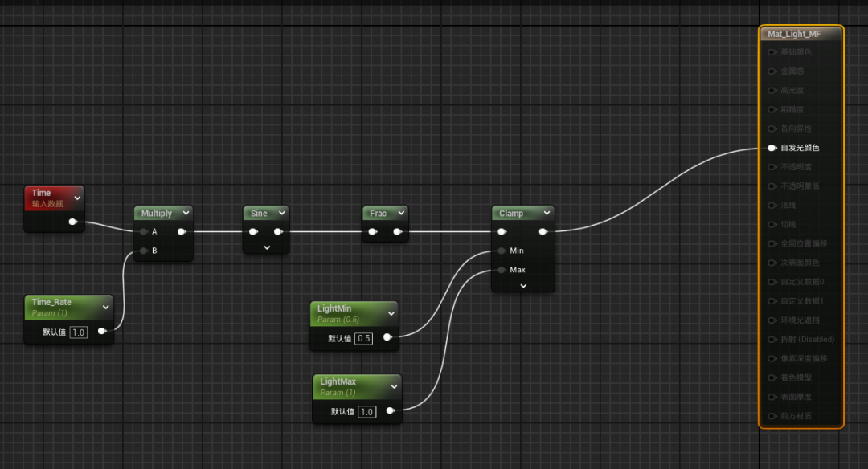This screenshot has height=469, width=868.
Task: Click the 高光度 input pin
Action: 772,90
